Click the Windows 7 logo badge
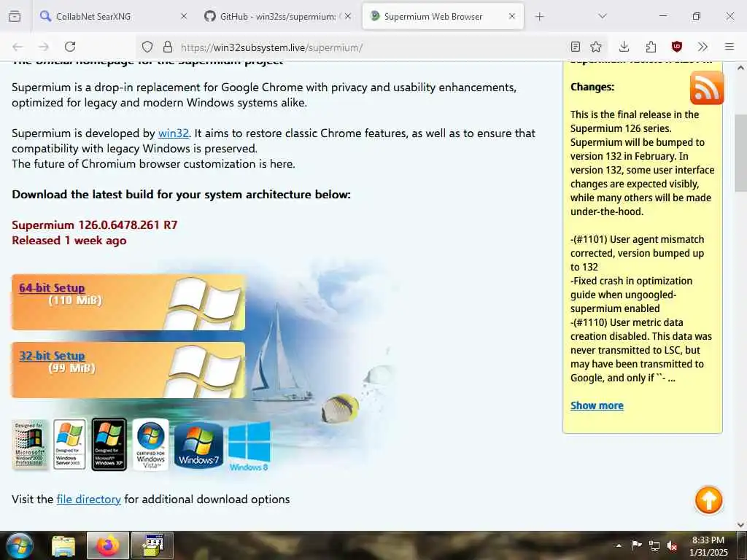Viewport: 747px width, 560px height. point(198,446)
